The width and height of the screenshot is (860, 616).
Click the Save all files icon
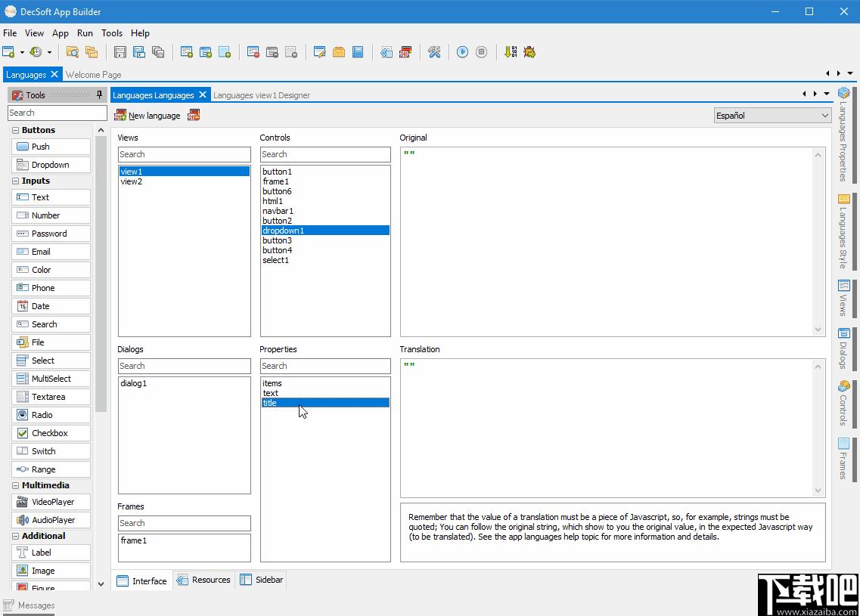coord(158,52)
